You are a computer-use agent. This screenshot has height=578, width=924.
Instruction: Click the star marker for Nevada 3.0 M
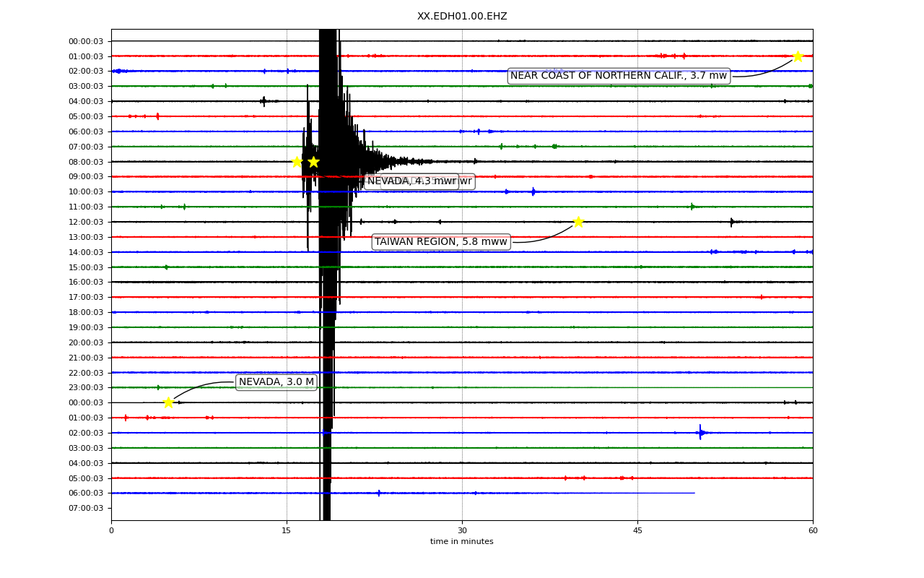tap(168, 402)
